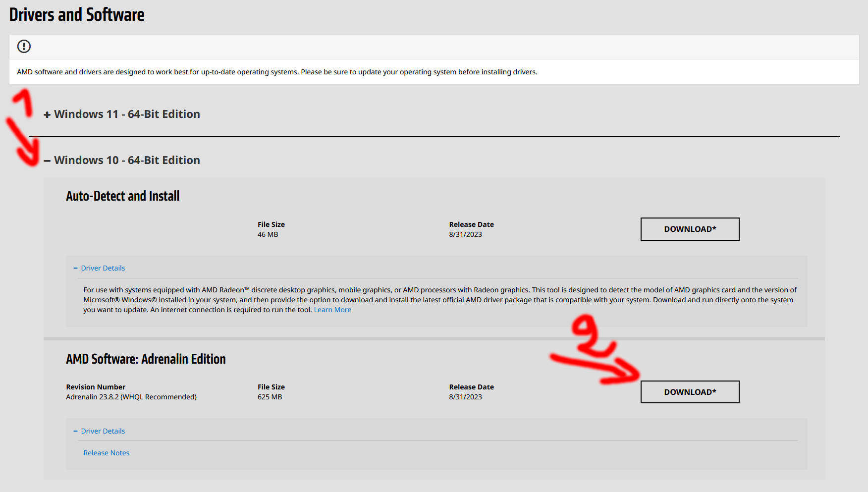This screenshot has height=492, width=868.
Task: Download AMD Software Adrenalin Edition
Action: pyautogui.click(x=690, y=391)
